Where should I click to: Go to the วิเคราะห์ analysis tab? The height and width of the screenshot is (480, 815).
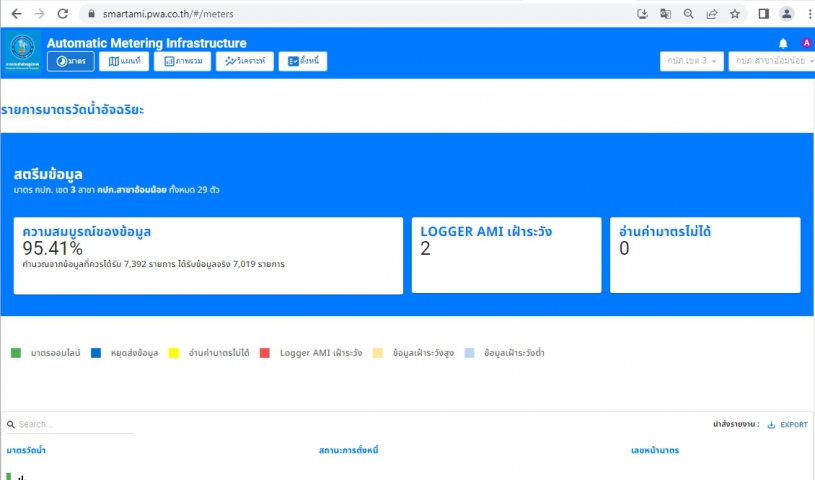click(244, 61)
